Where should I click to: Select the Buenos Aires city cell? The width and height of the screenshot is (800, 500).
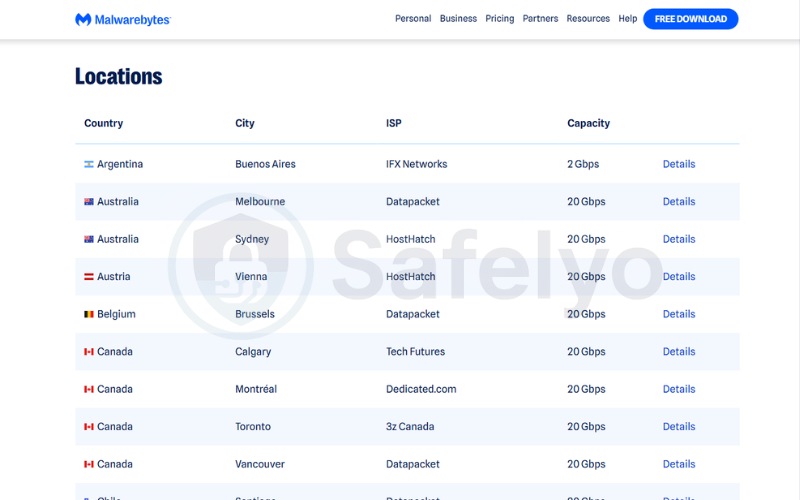coord(265,164)
